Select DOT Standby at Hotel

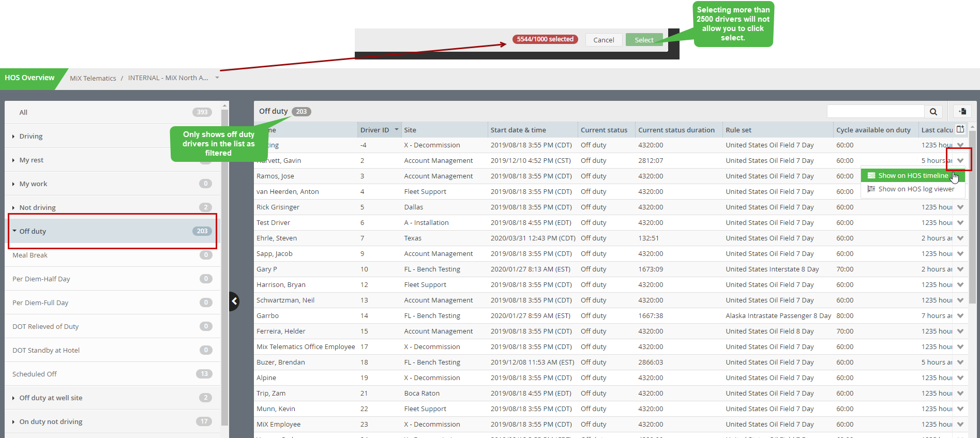112,350
